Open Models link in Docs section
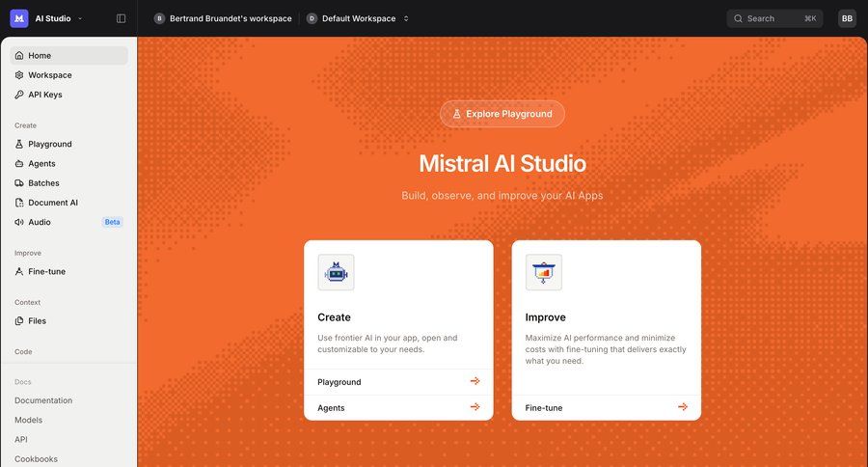 tap(28, 420)
